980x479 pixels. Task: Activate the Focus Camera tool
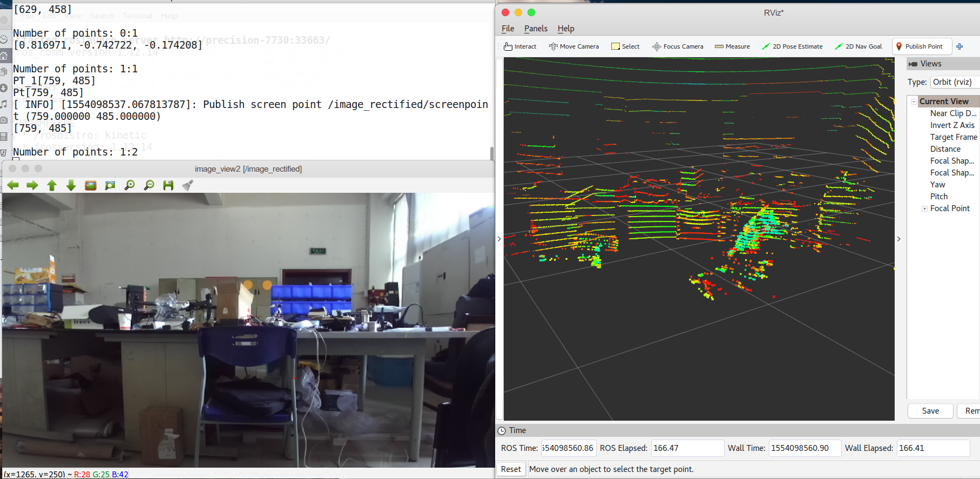pyautogui.click(x=678, y=46)
